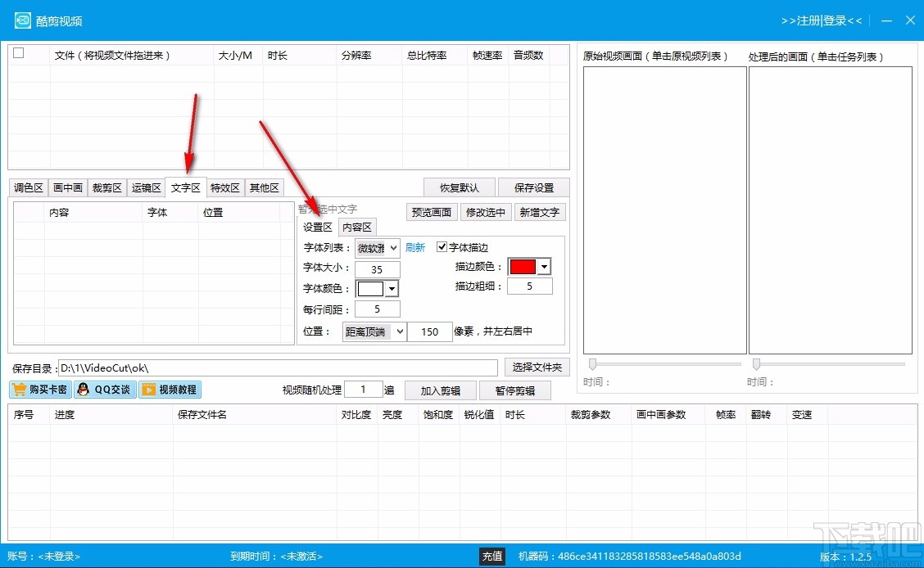Screen dimensions: 924x568
Task: Click the 帧速率 column header
Action: [x=487, y=56]
